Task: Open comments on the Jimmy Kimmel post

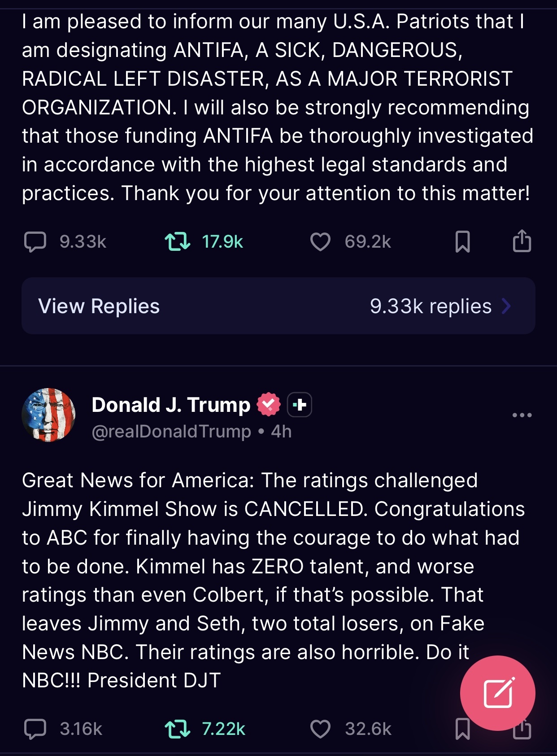Action: click(x=35, y=729)
